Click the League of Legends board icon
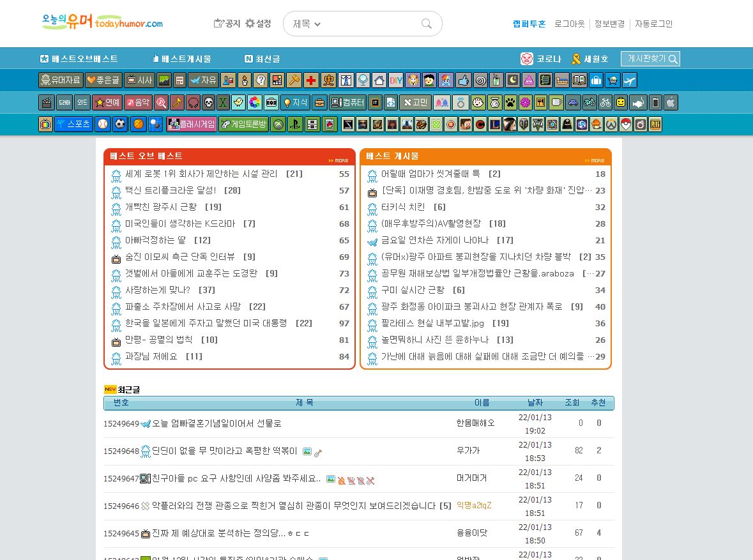Viewport: 753px width, 560px height. coord(494,124)
